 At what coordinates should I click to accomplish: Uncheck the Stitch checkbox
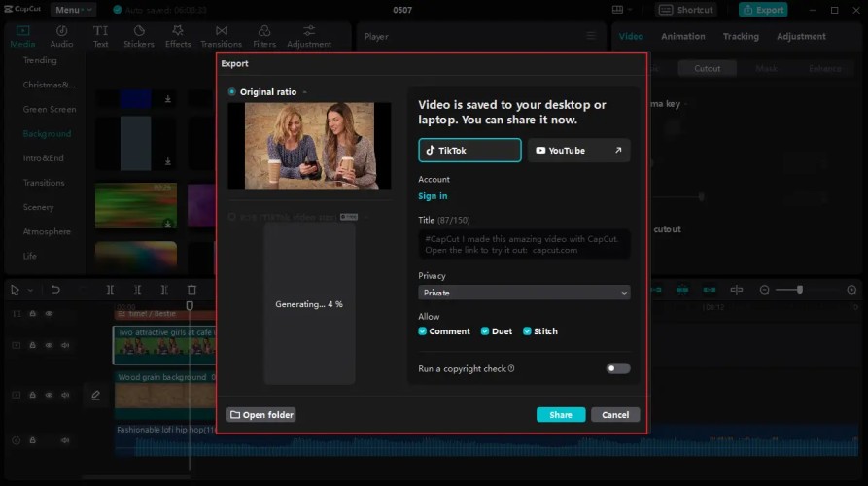coord(527,331)
